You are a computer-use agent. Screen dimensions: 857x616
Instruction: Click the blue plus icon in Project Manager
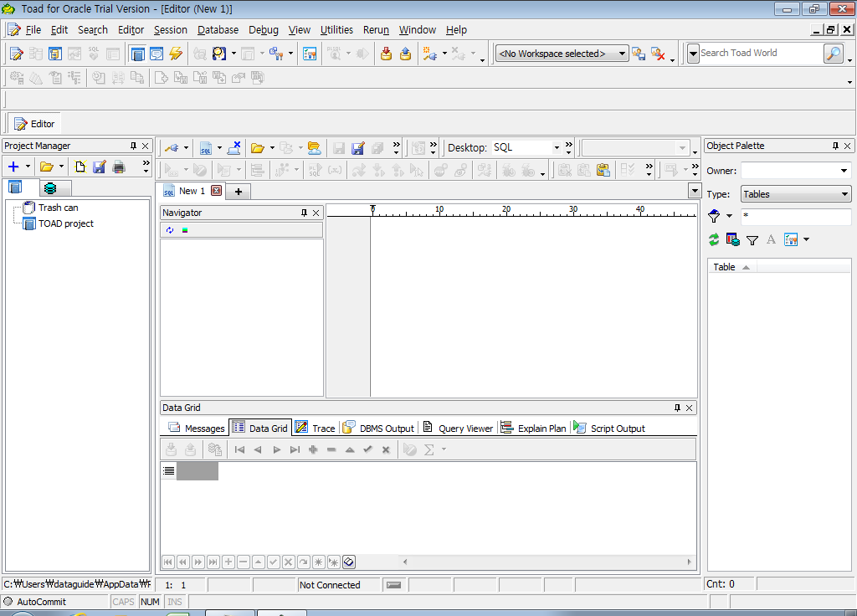click(x=13, y=167)
